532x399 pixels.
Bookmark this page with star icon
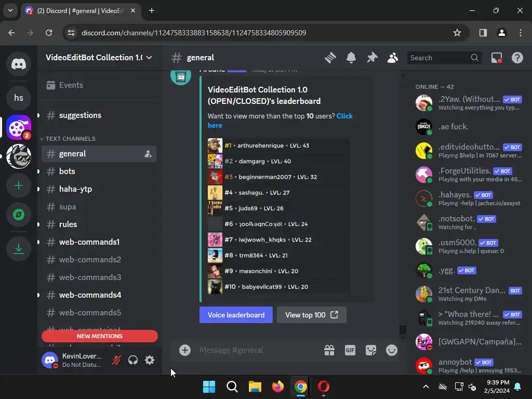coord(457,33)
